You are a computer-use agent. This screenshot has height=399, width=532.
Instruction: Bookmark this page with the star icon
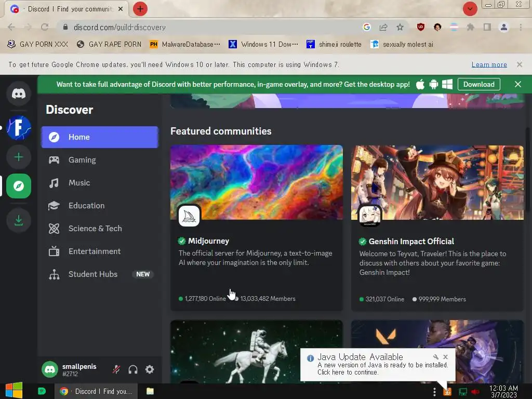point(400,27)
